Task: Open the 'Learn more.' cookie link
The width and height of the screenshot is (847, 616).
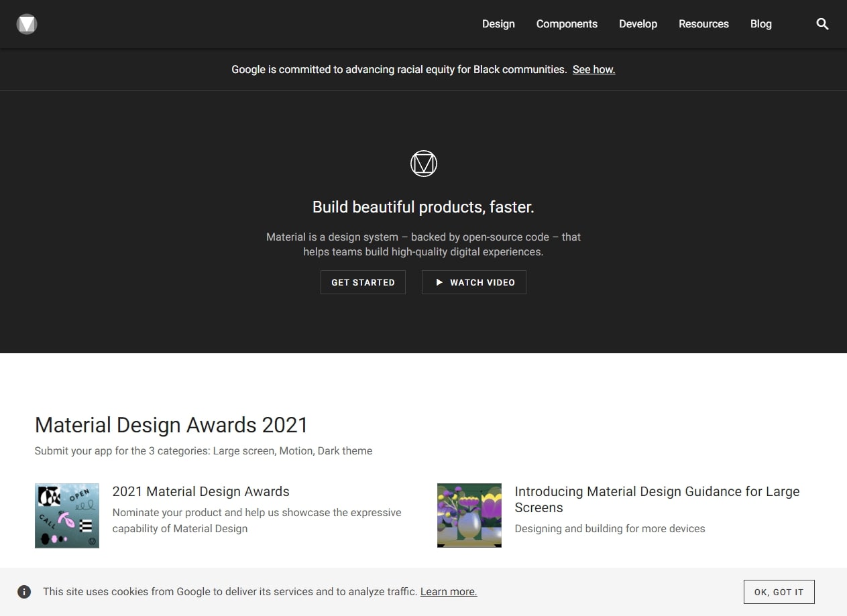Action: [449, 592]
